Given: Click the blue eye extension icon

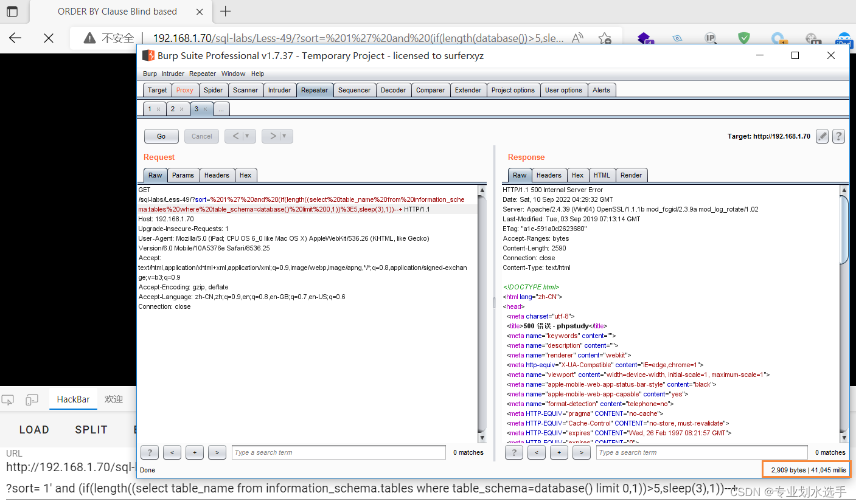Looking at the screenshot, I should (x=677, y=38).
